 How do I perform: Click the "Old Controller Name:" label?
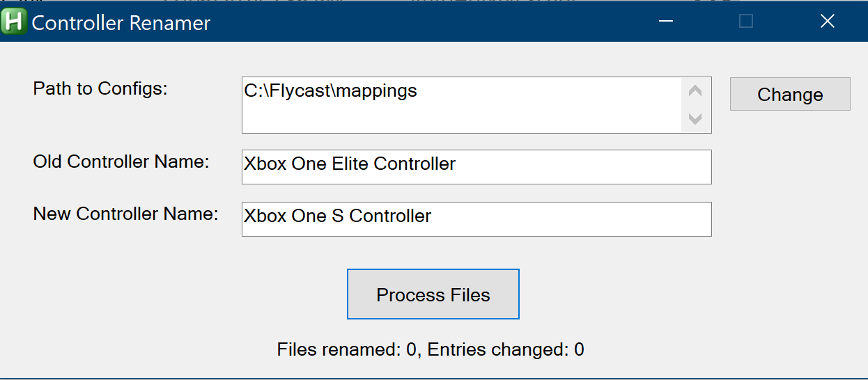click(x=121, y=161)
